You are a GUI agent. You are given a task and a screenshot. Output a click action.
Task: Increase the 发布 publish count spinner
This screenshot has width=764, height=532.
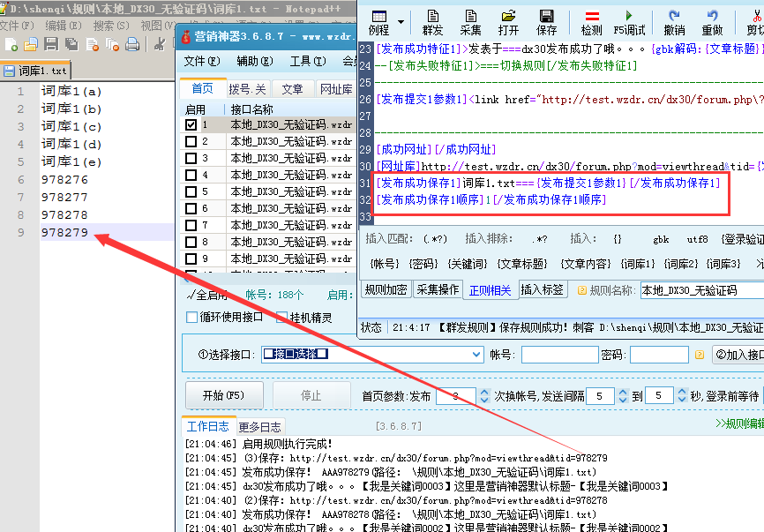click(x=484, y=392)
